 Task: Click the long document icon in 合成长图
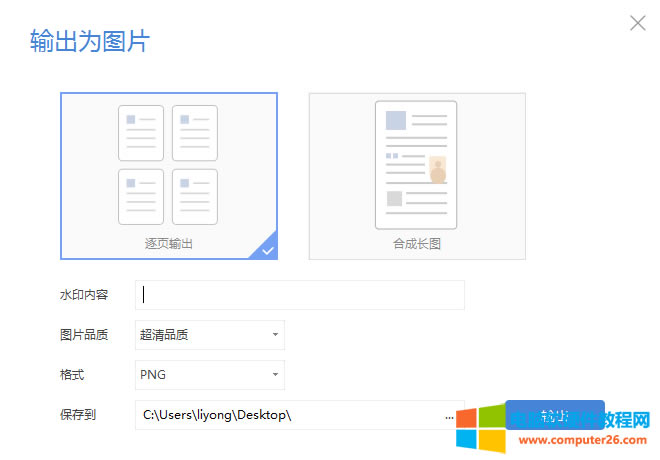coord(416,165)
